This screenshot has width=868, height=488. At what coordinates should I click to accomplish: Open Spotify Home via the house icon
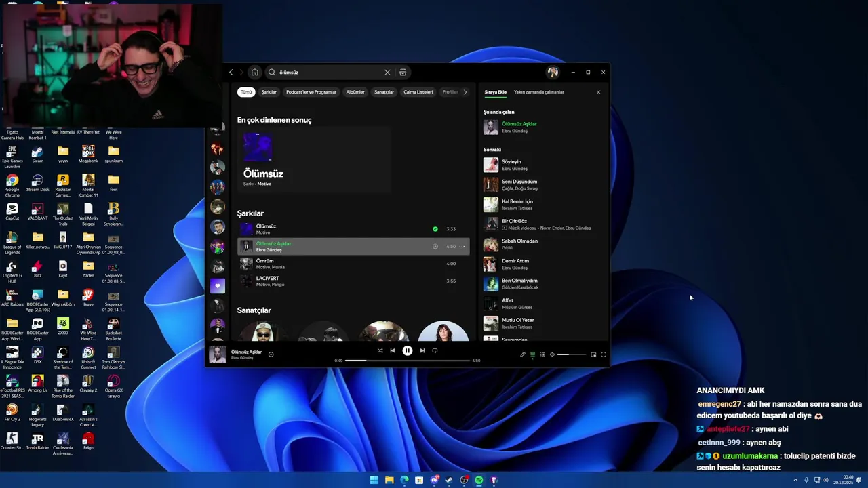[255, 73]
